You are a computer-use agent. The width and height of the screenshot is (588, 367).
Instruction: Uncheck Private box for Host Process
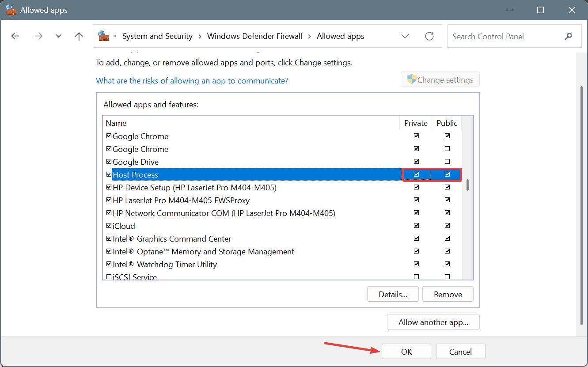point(416,174)
